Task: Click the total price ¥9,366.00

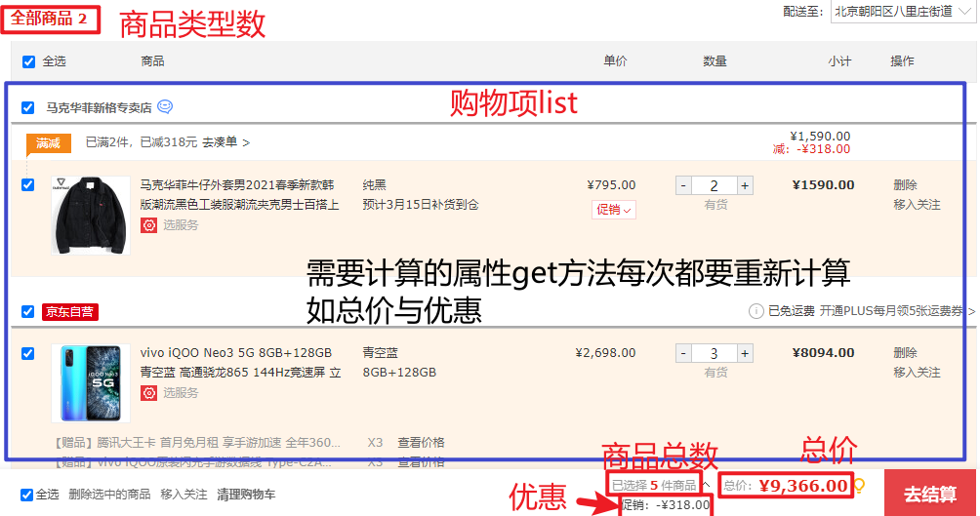Action: [x=803, y=486]
